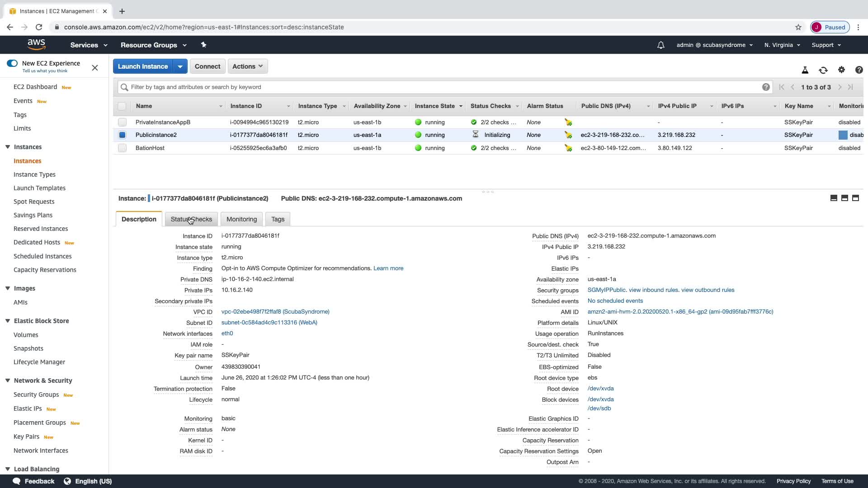Viewport: 868px width, 488px height.
Task: Click the experiments flask icon
Action: (805, 70)
